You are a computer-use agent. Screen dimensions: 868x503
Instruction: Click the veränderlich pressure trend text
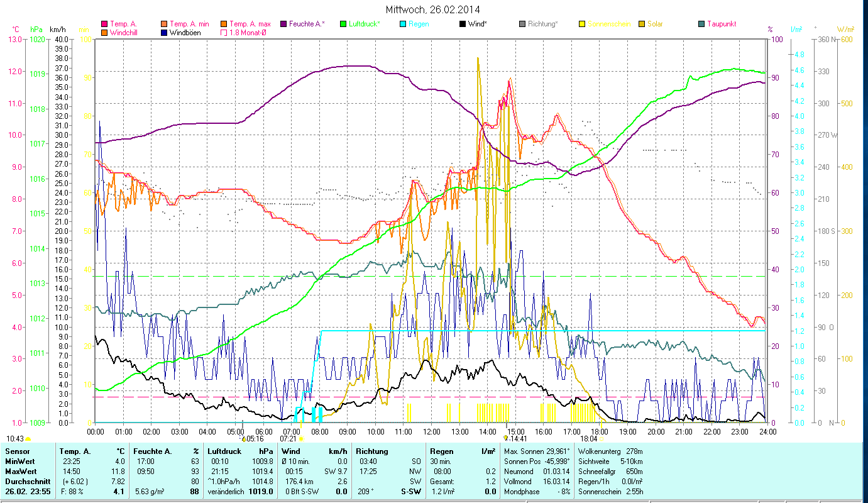click(x=226, y=492)
